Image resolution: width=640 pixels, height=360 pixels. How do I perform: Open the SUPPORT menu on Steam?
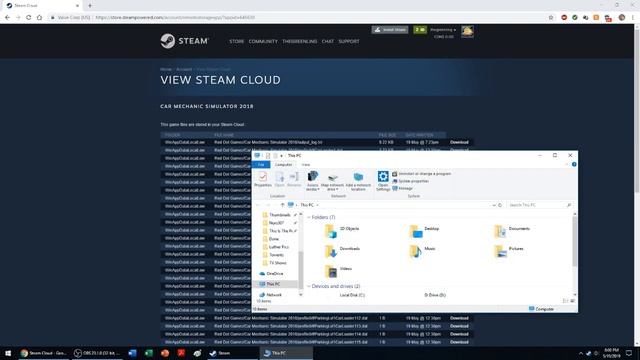click(x=349, y=41)
